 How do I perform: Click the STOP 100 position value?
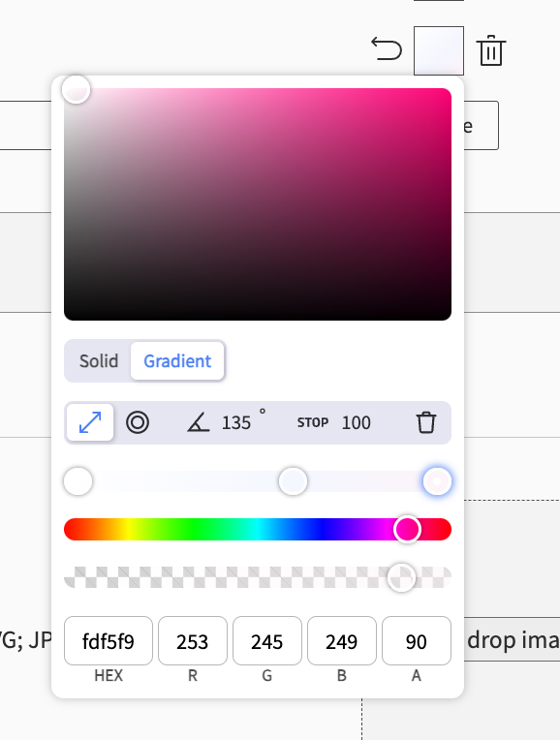coord(356,422)
